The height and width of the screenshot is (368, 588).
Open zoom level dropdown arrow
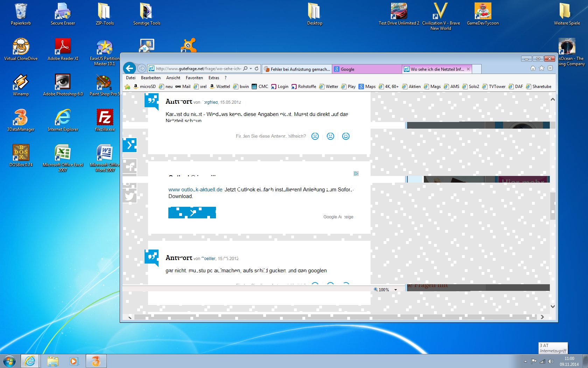pos(396,290)
